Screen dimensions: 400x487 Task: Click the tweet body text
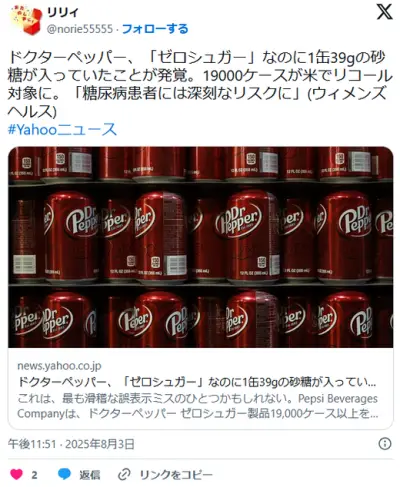pyautogui.click(x=200, y=85)
